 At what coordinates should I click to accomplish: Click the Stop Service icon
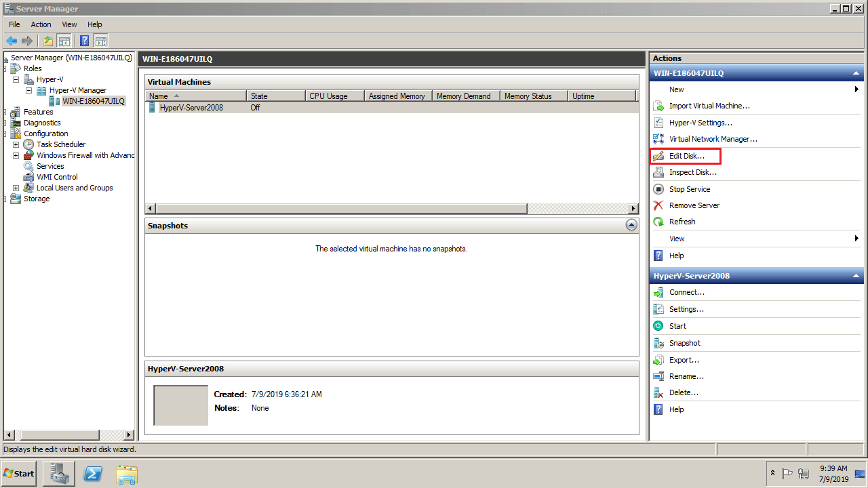[x=658, y=189]
